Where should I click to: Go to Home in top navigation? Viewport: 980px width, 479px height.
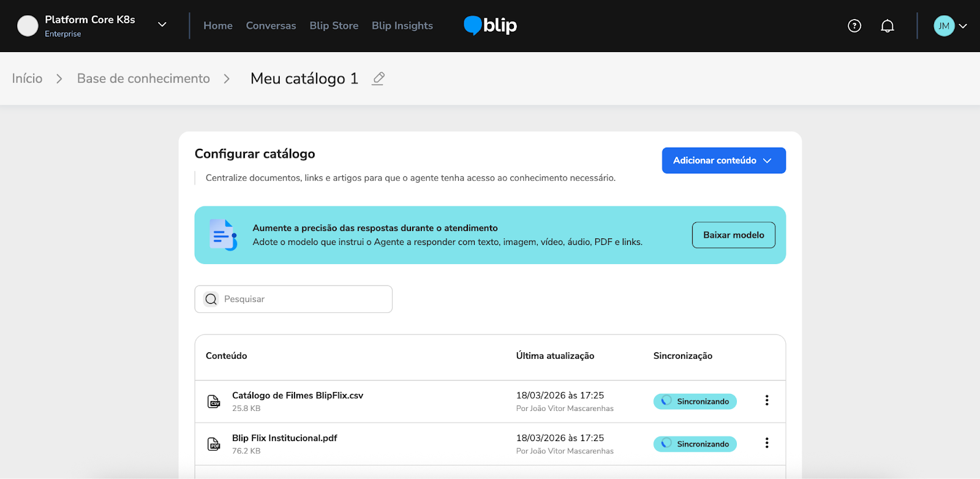(218, 26)
